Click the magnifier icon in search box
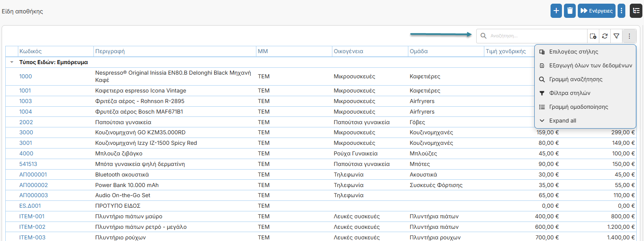This screenshot has height=241, width=644. 484,36
